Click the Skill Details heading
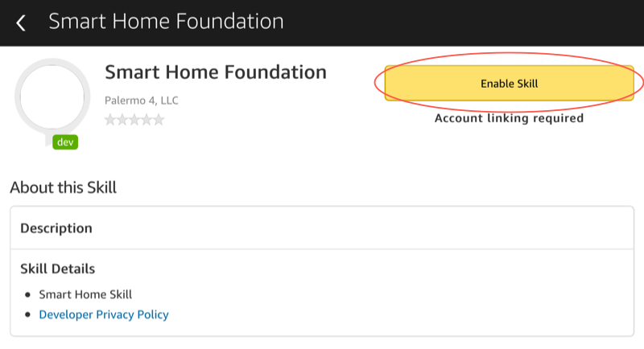The width and height of the screenshot is (644, 349). pyautogui.click(x=58, y=269)
